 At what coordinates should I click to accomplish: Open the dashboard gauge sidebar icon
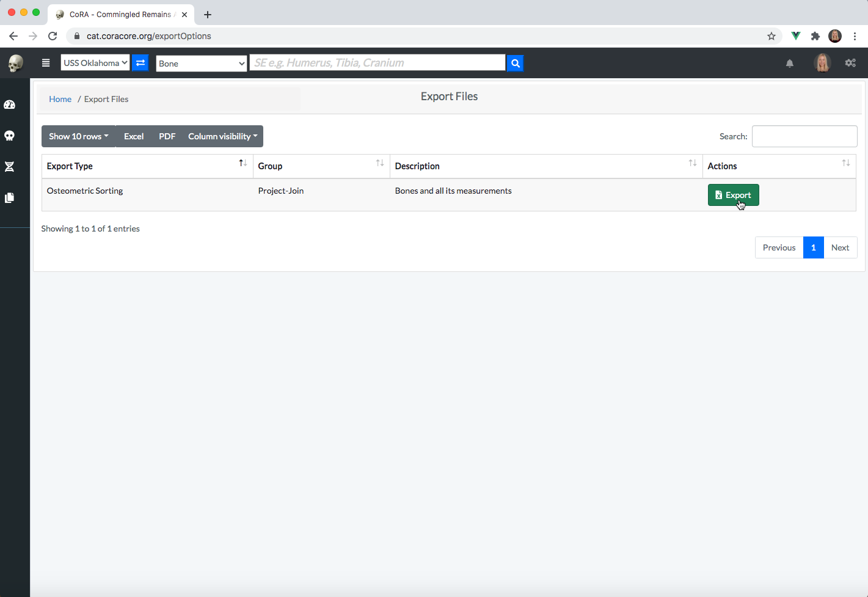point(10,104)
